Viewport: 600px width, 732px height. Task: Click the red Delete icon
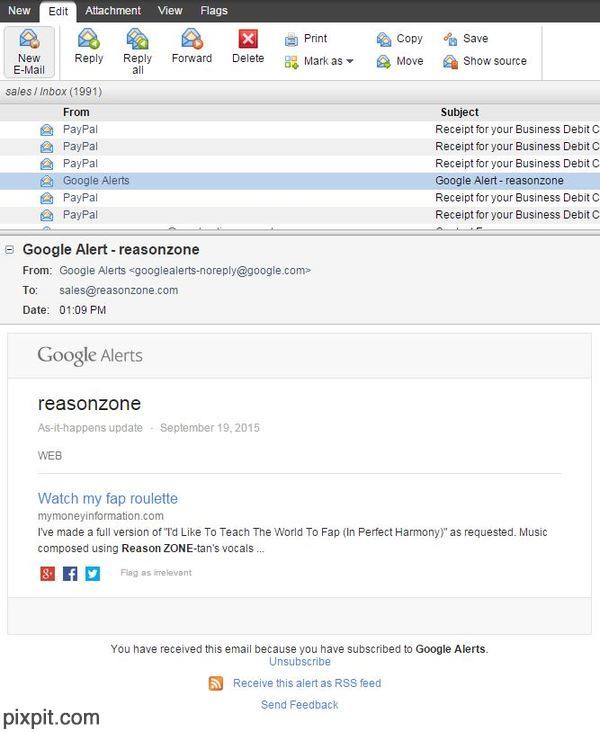click(248, 39)
